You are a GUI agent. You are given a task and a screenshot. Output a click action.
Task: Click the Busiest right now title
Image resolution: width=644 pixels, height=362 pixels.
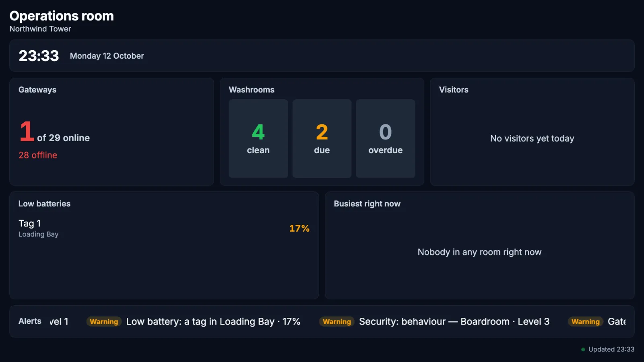[367, 204]
